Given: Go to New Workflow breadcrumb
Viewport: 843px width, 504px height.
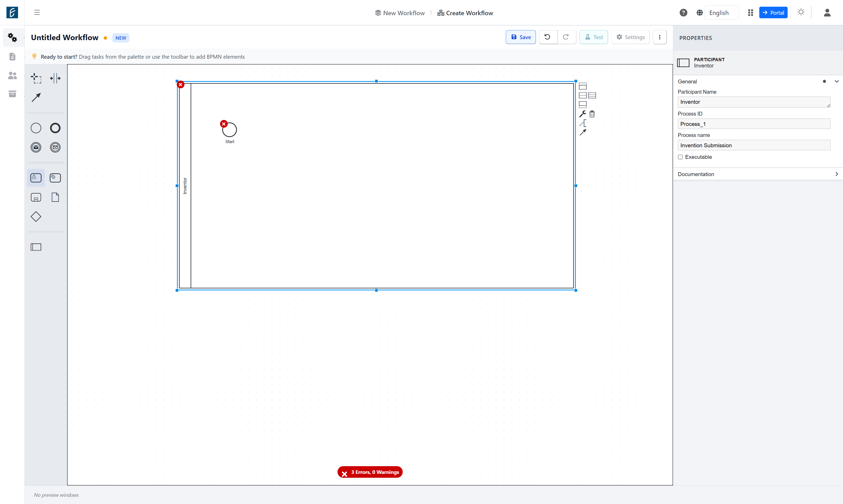Looking at the screenshot, I should click(x=400, y=13).
